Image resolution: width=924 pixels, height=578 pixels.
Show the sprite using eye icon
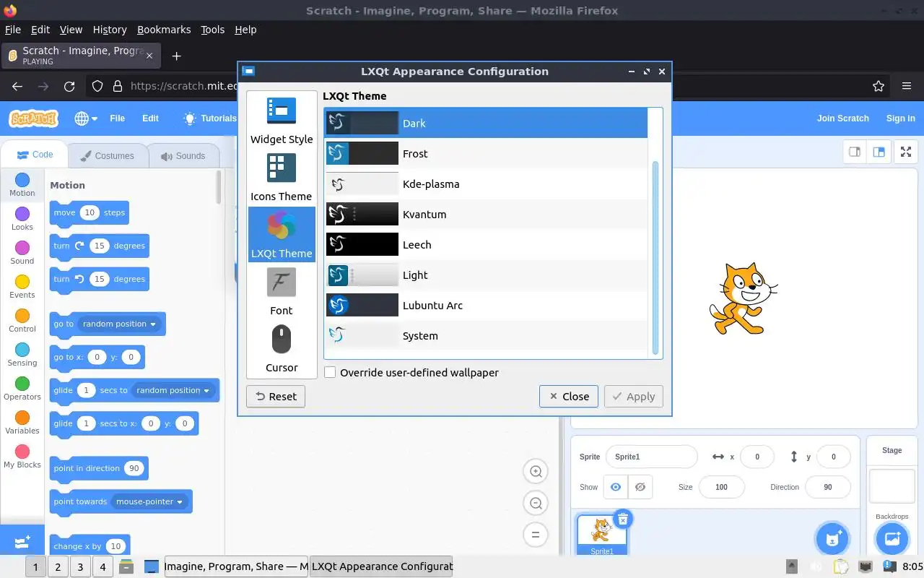tap(615, 487)
